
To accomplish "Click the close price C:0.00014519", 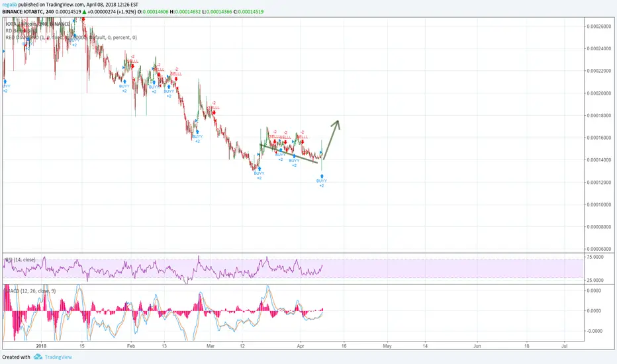I will 248,12.
